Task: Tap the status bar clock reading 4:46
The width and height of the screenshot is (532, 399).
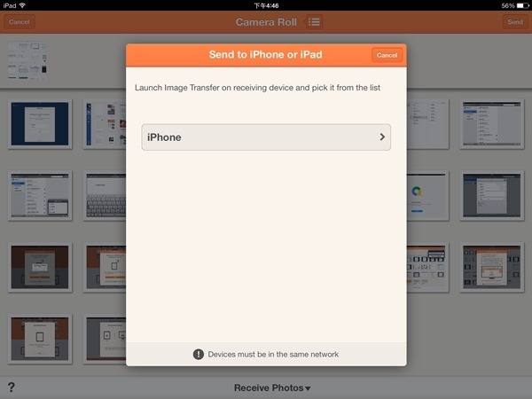Action: pyautogui.click(x=266, y=6)
